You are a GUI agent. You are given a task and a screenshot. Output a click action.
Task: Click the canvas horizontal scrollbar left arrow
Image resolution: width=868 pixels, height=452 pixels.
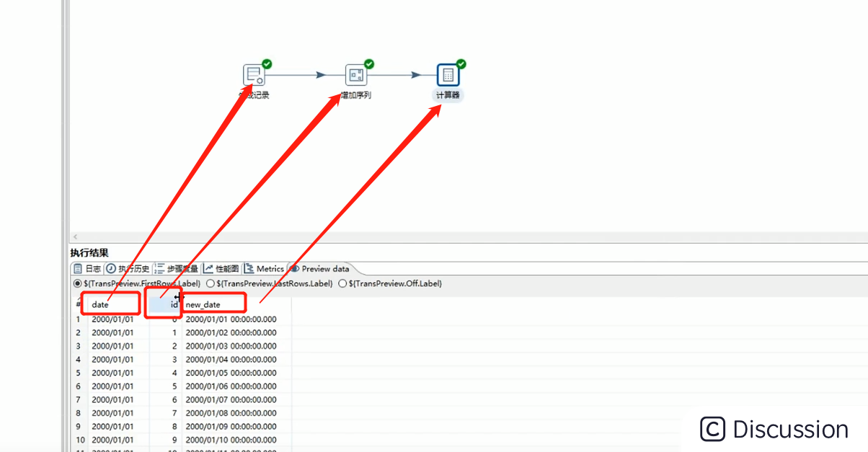coord(74,237)
